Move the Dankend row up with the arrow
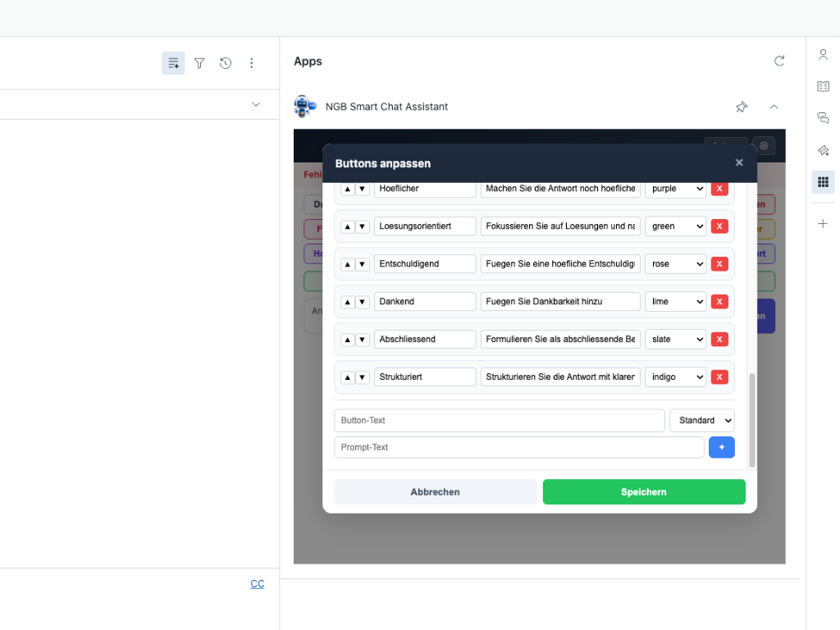The height and width of the screenshot is (630, 840). (347, 301)
